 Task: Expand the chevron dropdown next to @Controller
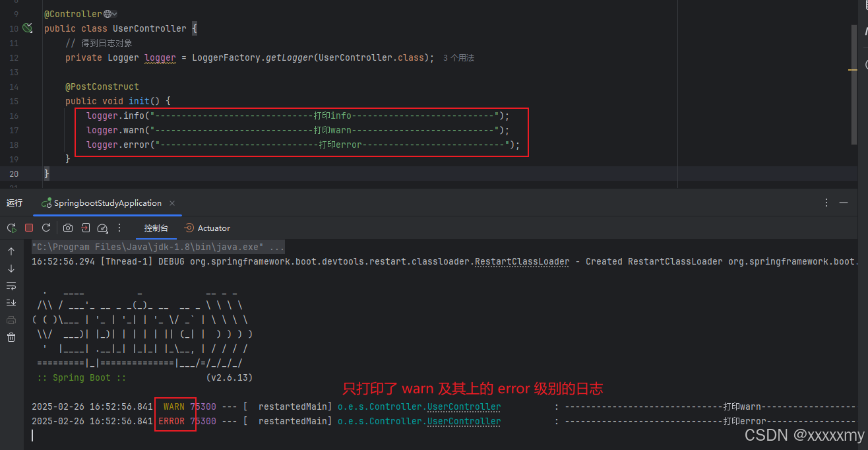click(x=115, y=14)
